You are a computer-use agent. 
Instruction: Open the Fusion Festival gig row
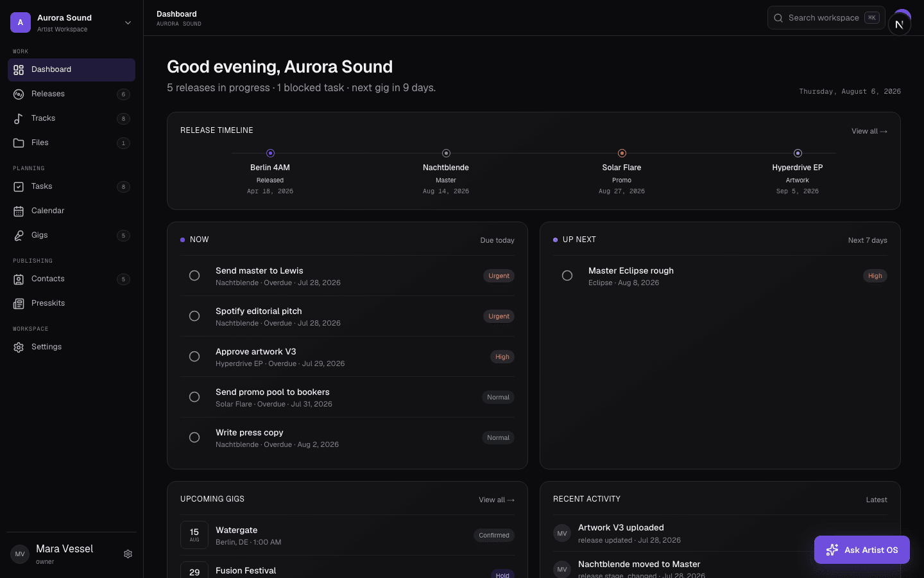[347, 568]
